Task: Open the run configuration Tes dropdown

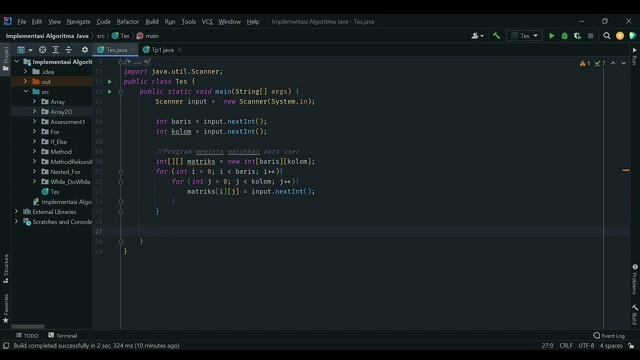Action: coord(524,36)
